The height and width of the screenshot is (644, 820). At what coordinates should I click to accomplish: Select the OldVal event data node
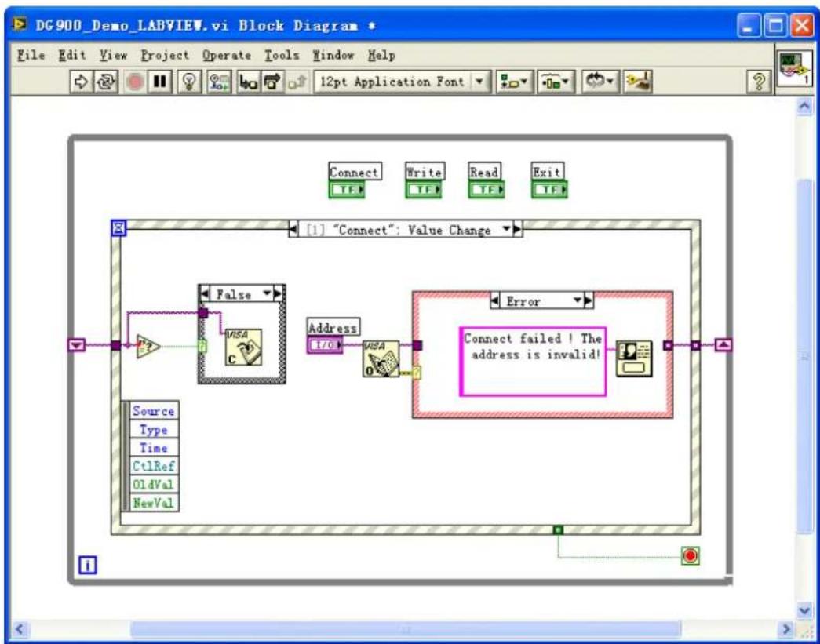click(153, 485)
